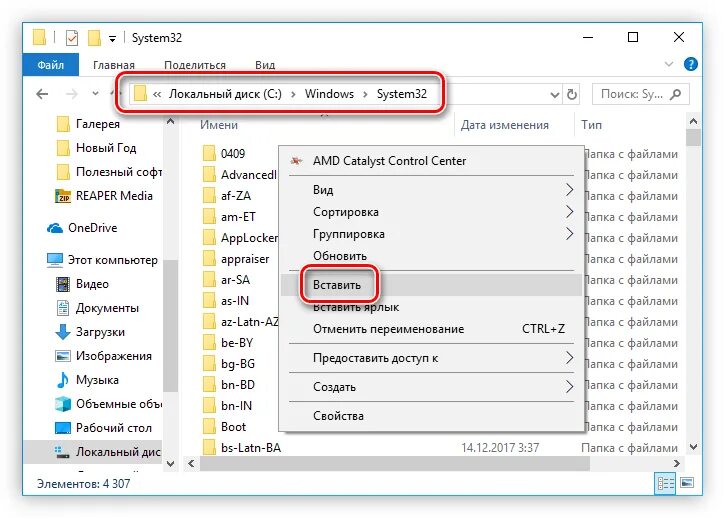Image resolution: width=725 pixels, height=518 pixels.
Task: Choose AMD Catalyst Control Center in context menu
Action: 431,161
